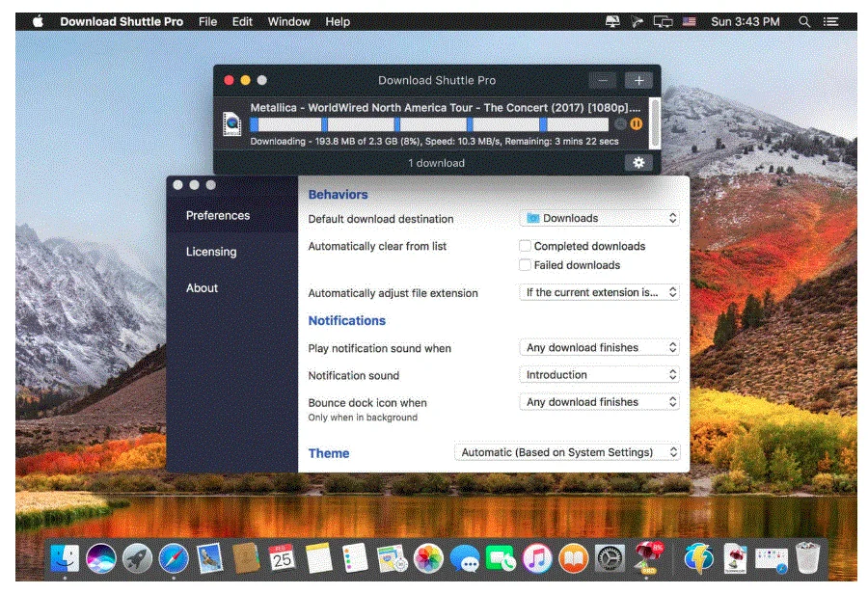The height and width of the screenshot is (594, 868).
Task: Remove download with the minus button
Action: [x=602, y=80]
